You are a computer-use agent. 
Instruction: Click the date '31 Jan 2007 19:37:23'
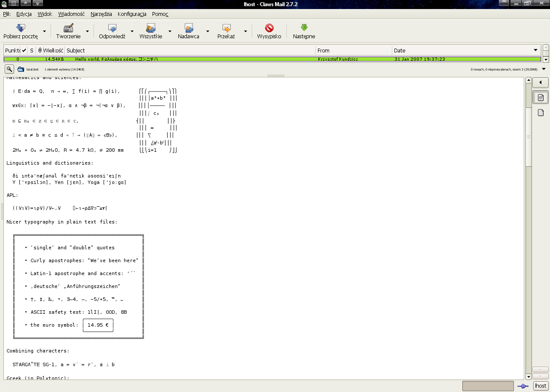420,59
